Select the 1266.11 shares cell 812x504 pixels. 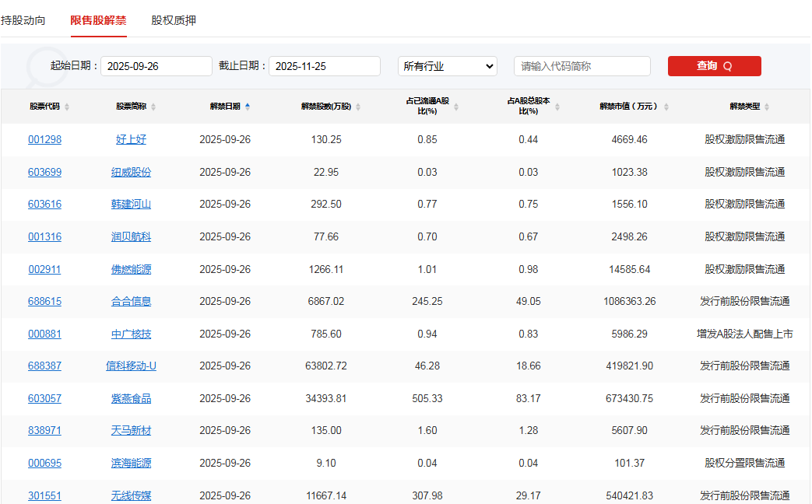coord(326,270)
